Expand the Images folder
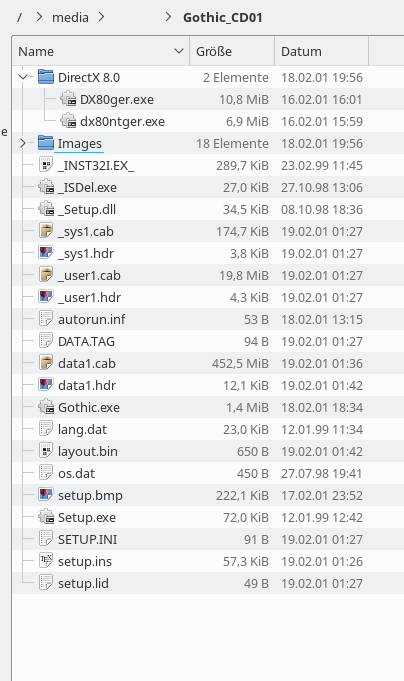This screenshot has width=404, height=681. click(23, 143)
